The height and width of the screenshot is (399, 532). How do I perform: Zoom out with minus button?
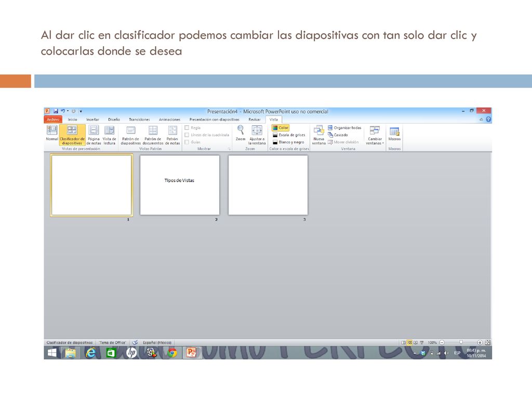[x=442, y=343]
